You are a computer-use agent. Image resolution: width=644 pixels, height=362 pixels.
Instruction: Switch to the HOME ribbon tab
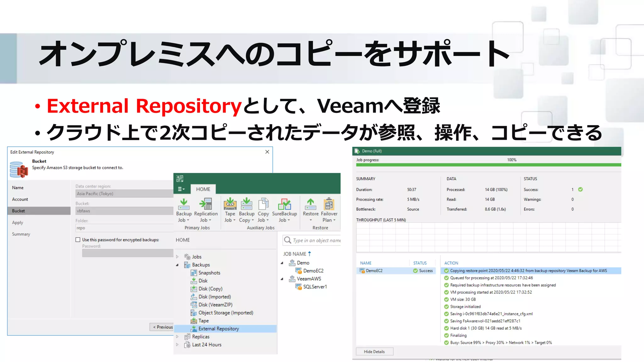click(203, 189)
